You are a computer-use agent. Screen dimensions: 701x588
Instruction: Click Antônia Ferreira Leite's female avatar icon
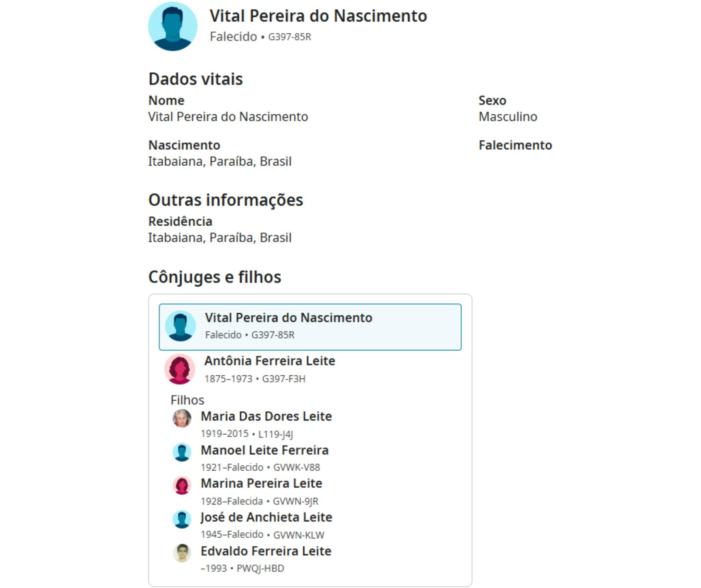coord(180,369)
